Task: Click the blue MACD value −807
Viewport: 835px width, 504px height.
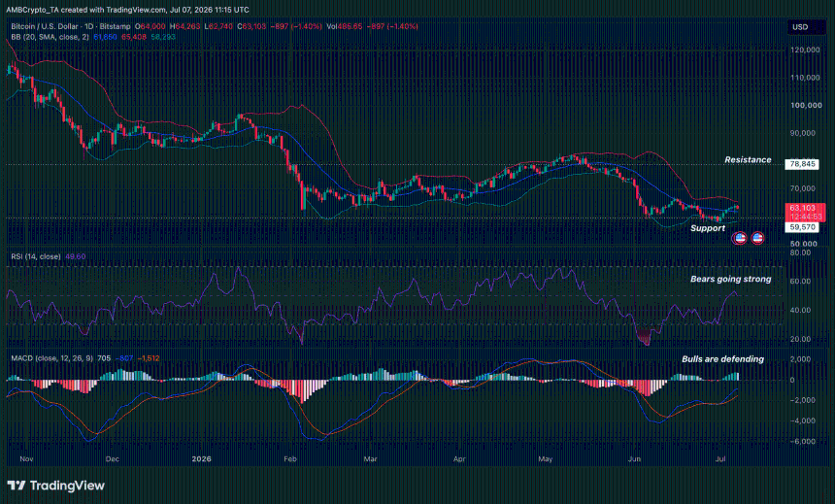Action: (x=124, y=358)
